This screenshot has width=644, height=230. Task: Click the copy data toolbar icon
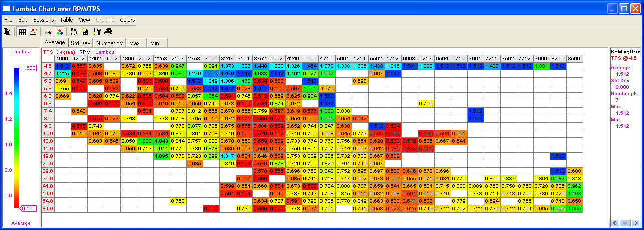pos(7,31)
